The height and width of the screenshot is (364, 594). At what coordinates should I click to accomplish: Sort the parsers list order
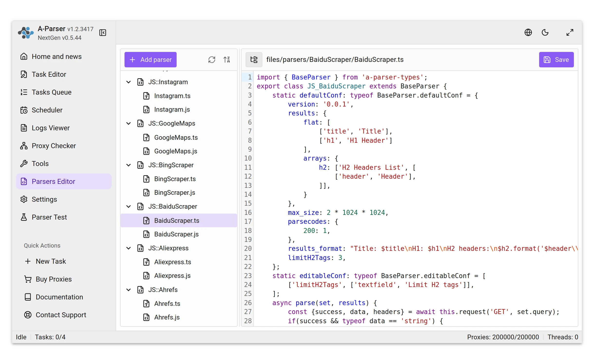[227, 59]
